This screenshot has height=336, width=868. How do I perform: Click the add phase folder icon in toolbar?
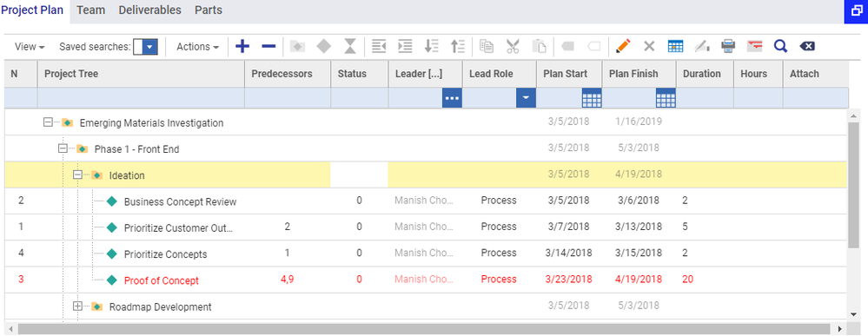click(x=298, y=47)
